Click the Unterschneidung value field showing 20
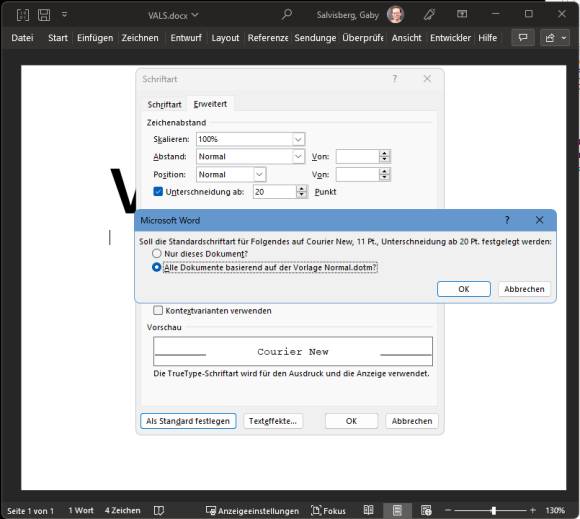This screenshot has width=580, height=519. pyautogui.click(x=274, y=192)
